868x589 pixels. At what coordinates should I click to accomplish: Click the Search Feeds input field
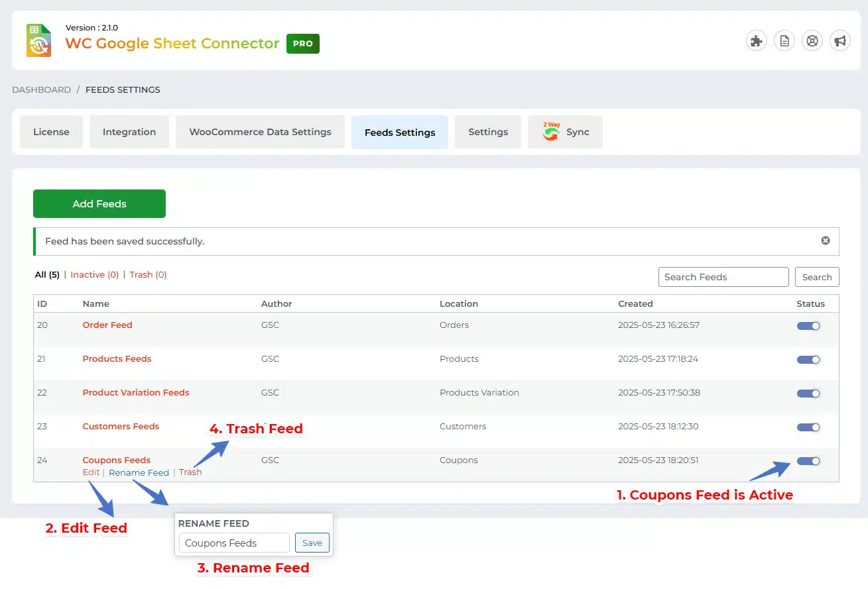click(x=723, y=277)
